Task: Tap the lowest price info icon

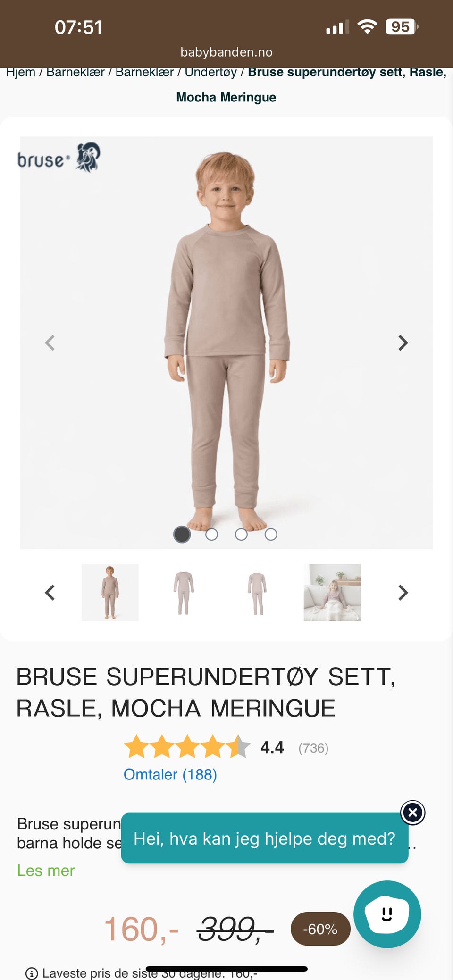Action: click(32, 973)
